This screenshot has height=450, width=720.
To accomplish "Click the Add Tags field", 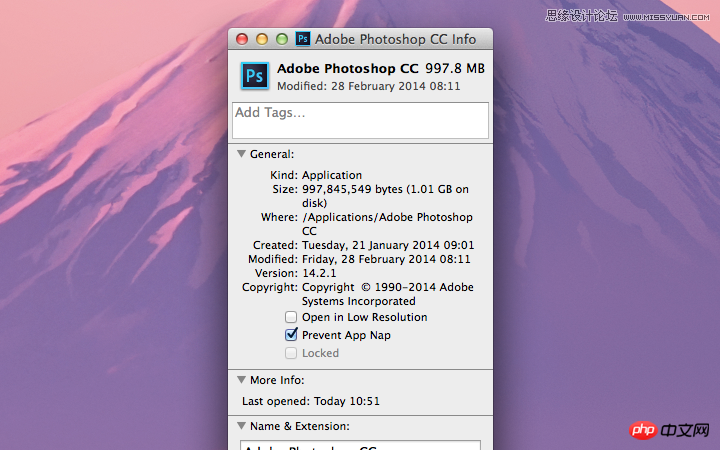I will (x=360, y=120).
